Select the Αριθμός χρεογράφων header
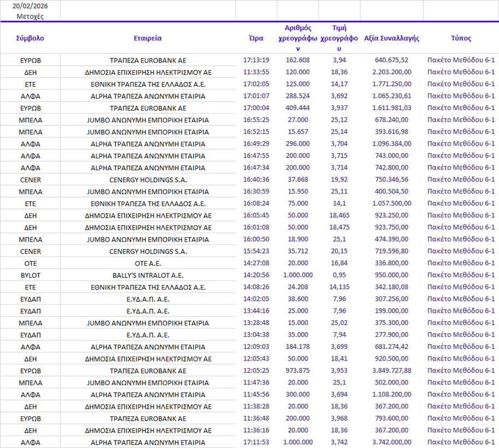Screen dimensions: 499x448 (x=298, y=38)
